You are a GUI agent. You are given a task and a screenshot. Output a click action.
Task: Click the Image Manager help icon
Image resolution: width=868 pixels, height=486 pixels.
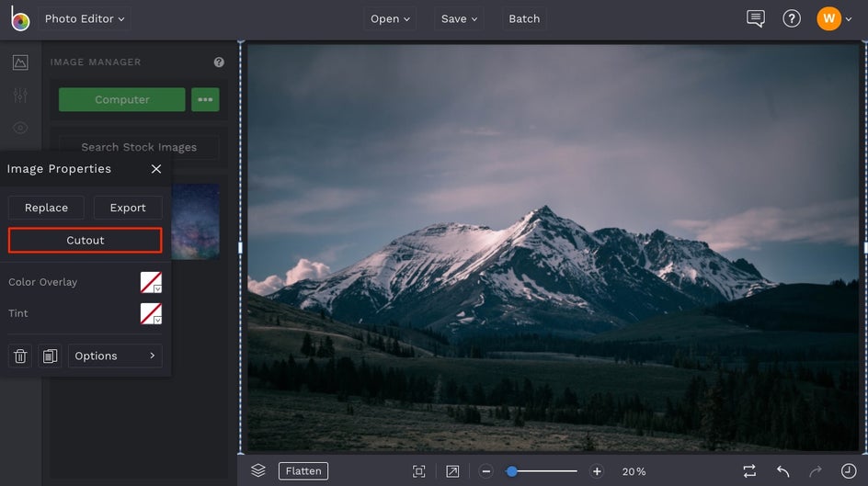[x=219, y=62]
